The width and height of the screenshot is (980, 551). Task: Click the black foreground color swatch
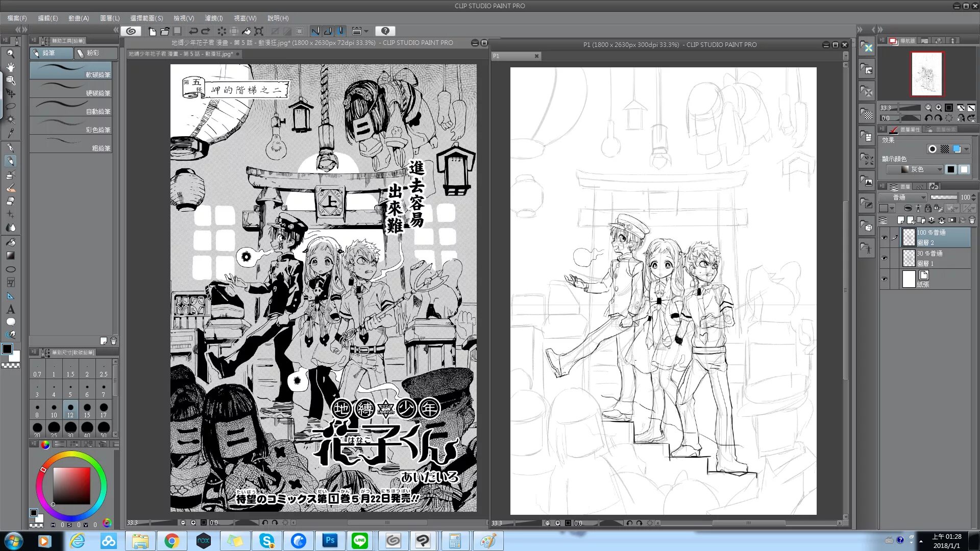coord(7,349)
